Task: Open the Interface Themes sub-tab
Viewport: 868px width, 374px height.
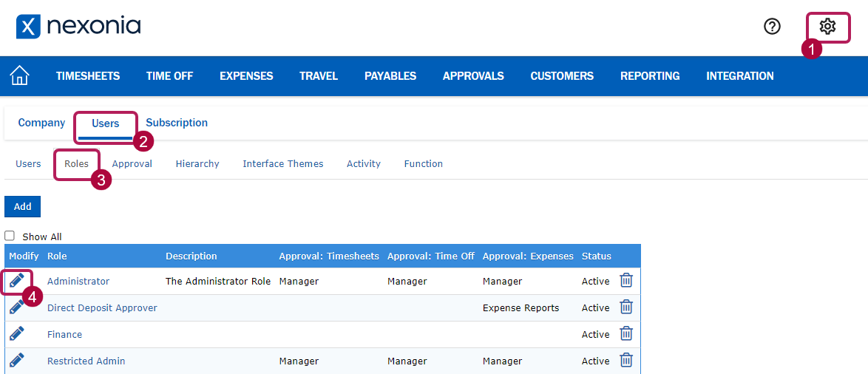Action: click(x=283, y=164)
